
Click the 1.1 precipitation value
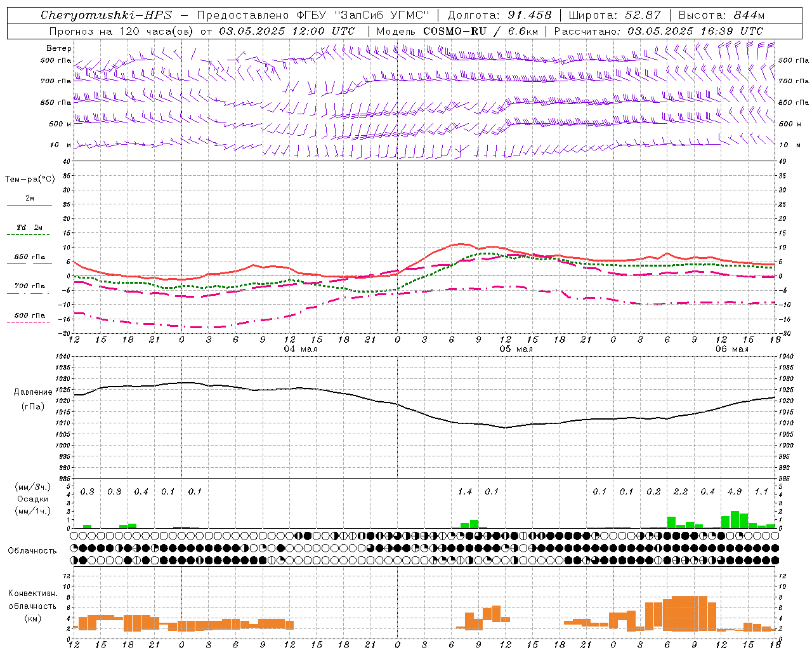[761, 492]
